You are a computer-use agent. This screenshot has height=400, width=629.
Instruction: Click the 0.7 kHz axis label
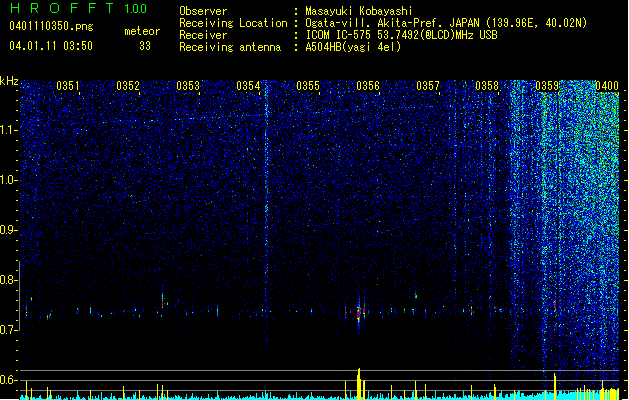9,330
